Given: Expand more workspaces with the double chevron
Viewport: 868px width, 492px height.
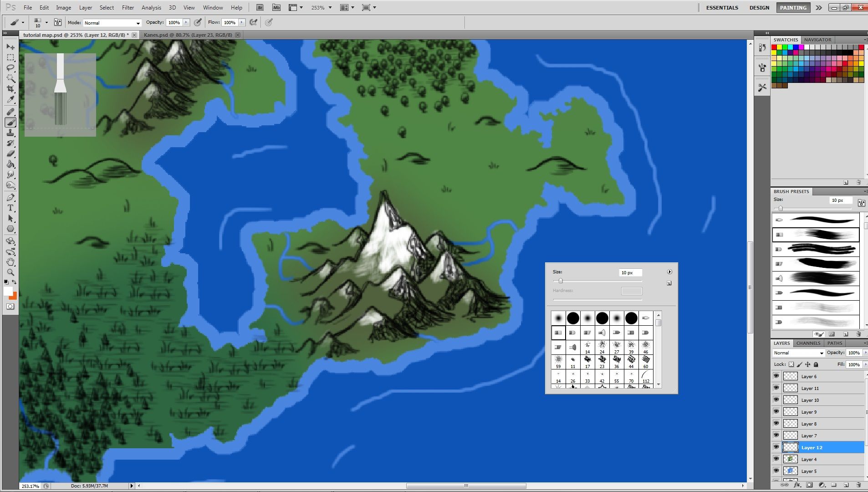Looking at the screenshot, I should click(x=819, y=7).
